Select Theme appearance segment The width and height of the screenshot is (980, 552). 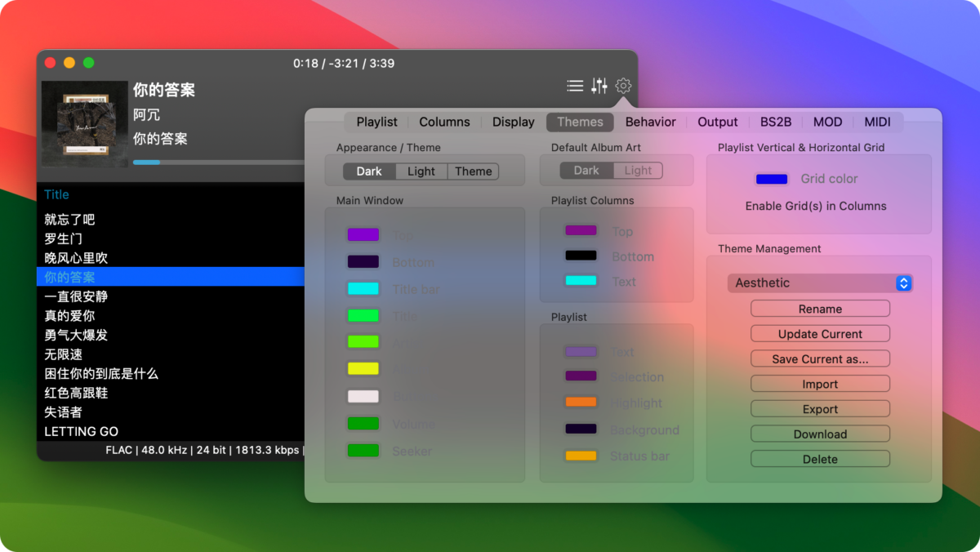[x=473, y=171]
